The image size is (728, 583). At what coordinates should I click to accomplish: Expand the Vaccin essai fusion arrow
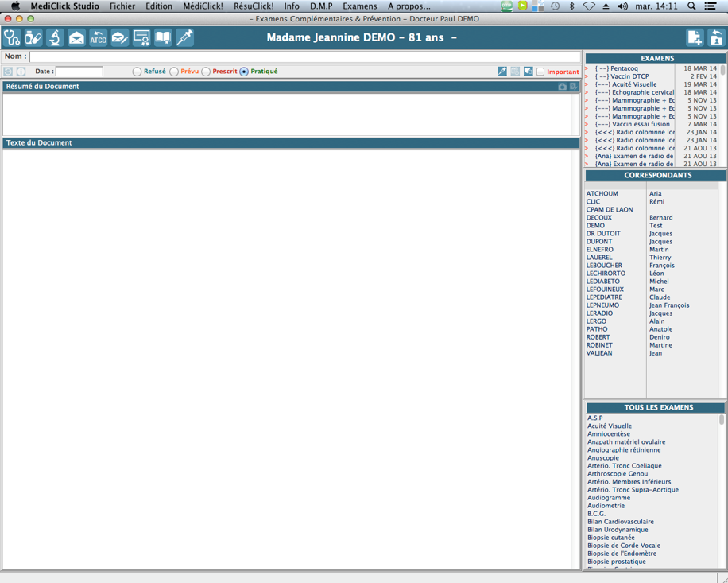(x=587, y=124)
